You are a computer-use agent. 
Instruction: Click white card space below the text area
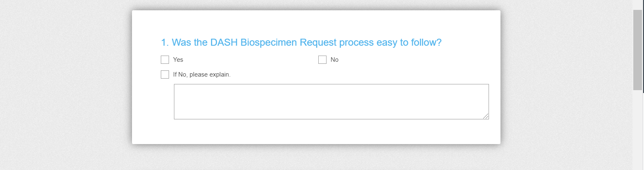[316, 132]
